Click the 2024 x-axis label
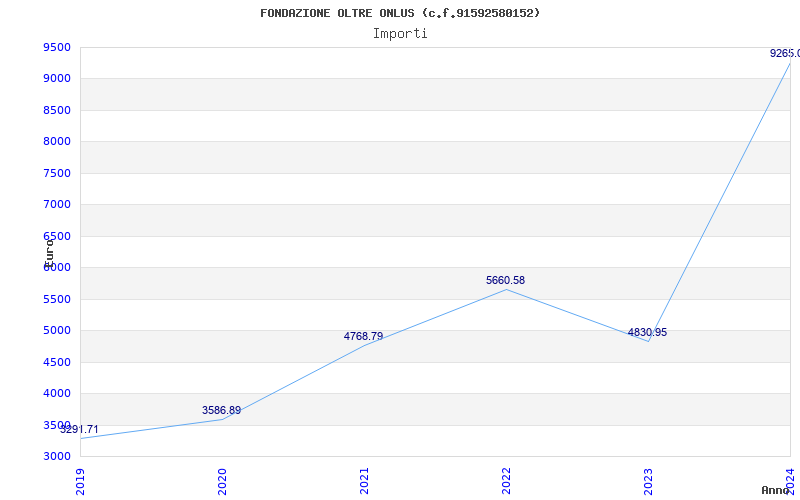The image size is (800, 500). pos(790,481)
